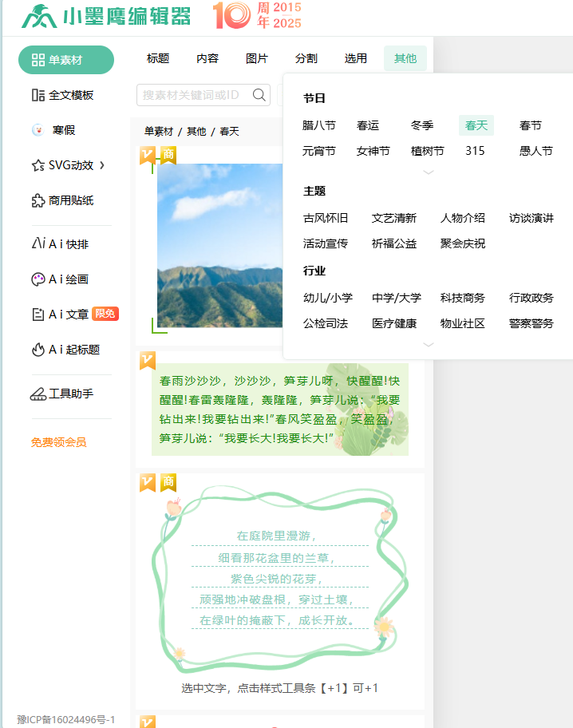The image size is (573, 728).
Task: Insert the 春雨沙沙沙 green text template
Action: tap(280, 409)
